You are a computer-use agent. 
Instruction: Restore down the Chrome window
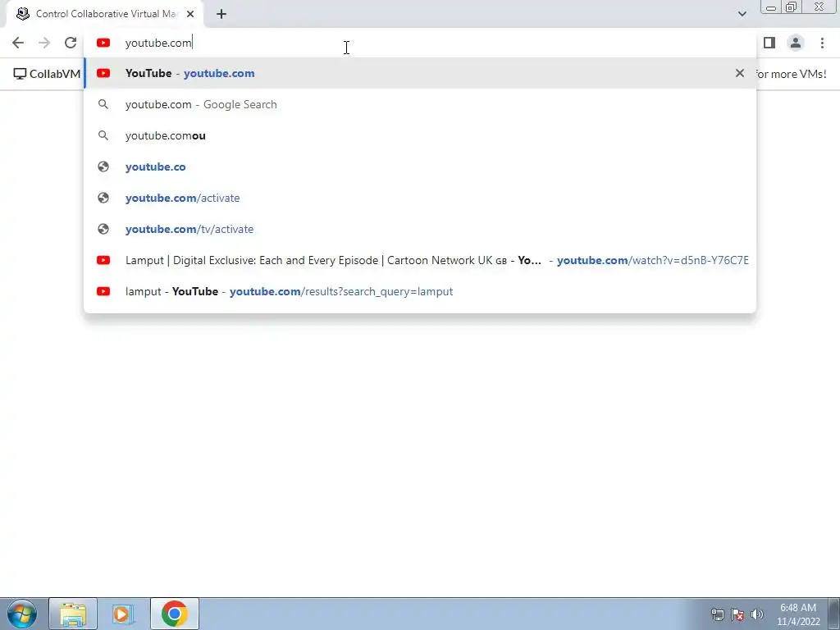pos(792,7)
